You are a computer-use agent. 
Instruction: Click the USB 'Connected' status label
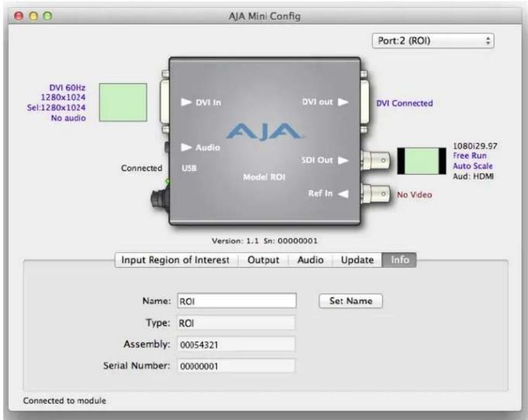(x=141, y=168)
